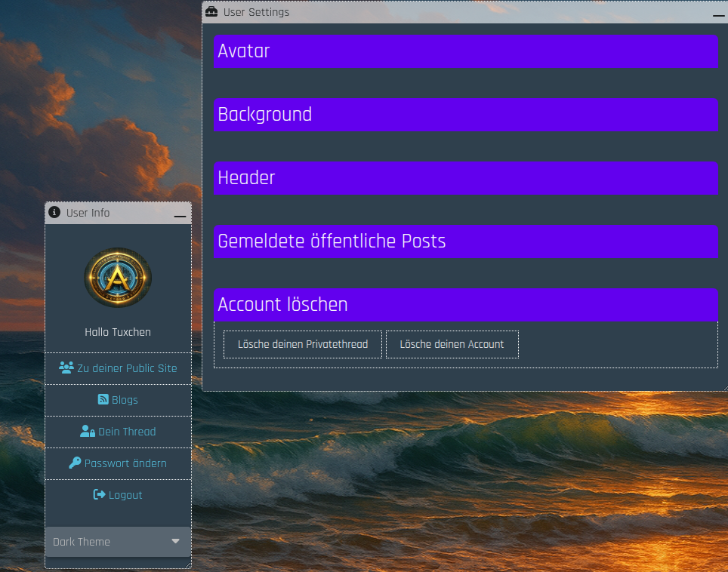Click the logout arrow icon
728x572 pixels.
pyautogui.click(x=100, y=494)
